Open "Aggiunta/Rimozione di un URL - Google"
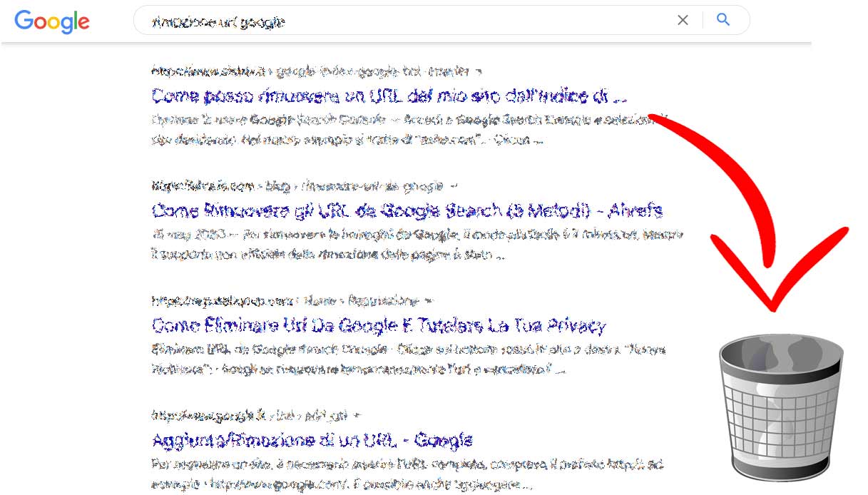This screenshot has height=495, width=868. click(312, 439)
